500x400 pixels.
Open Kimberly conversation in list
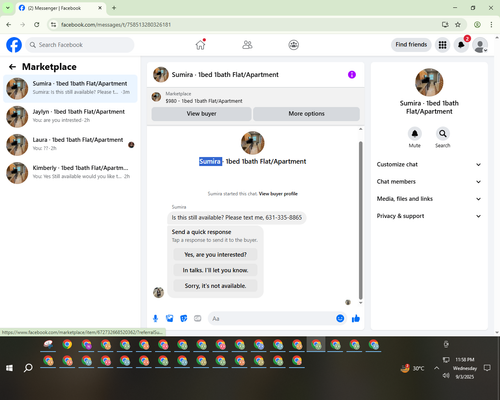[x=70, y=173]
